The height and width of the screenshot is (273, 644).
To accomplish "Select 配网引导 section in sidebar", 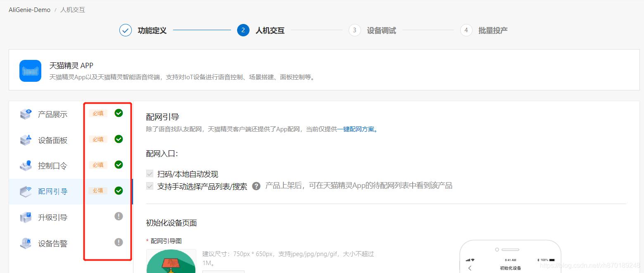I will pyautogui.click(x=53, y=192).
